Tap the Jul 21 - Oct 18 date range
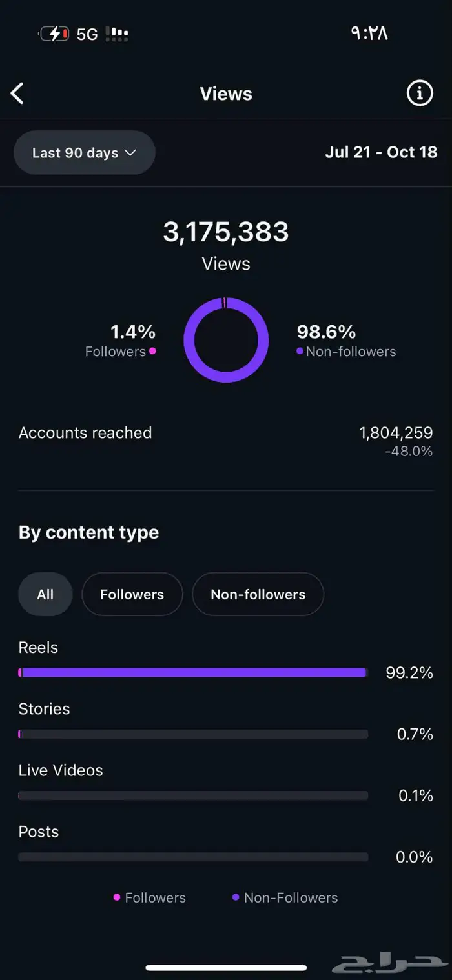The width and height of the screenshot is (452, 980). pos(381,152)
